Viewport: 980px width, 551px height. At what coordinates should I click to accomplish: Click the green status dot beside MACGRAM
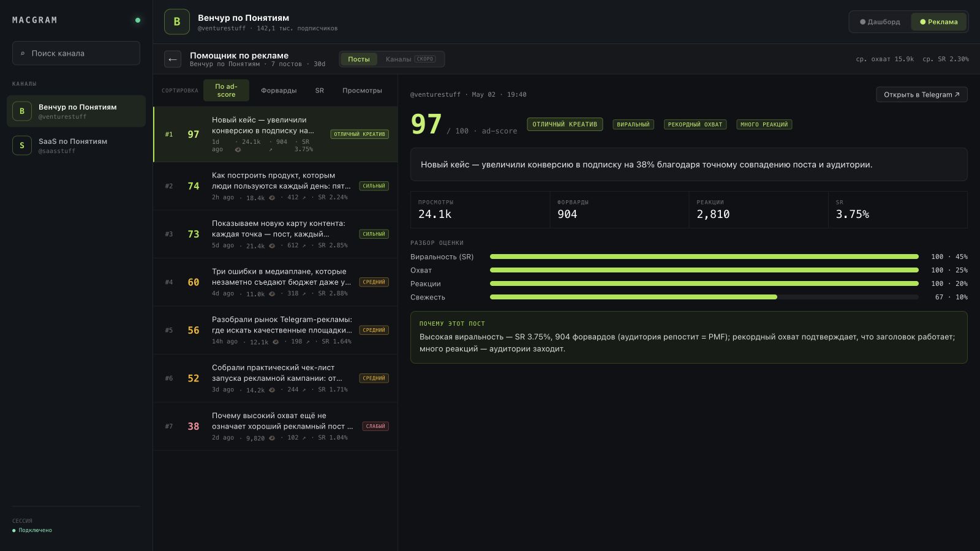tap(138, 20)
